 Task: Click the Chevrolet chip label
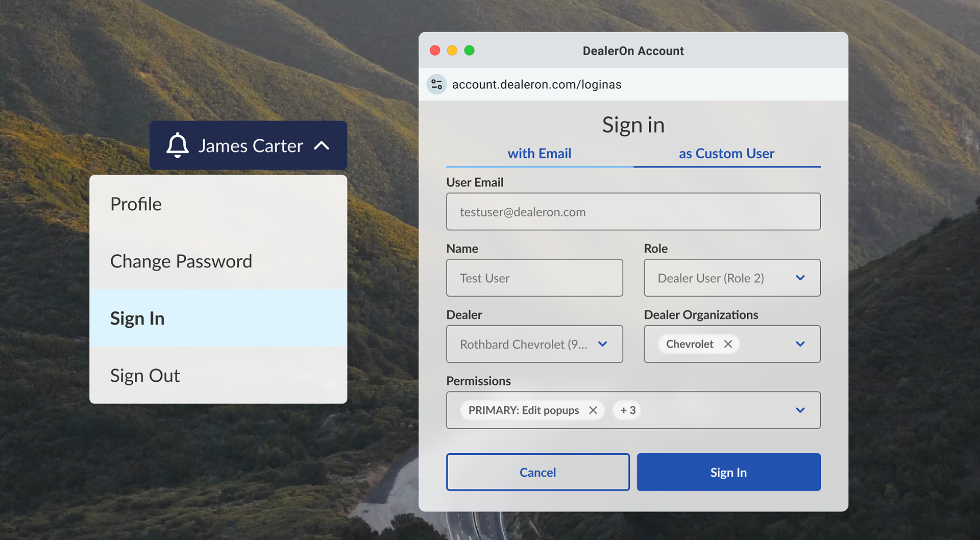coord(690,344)
